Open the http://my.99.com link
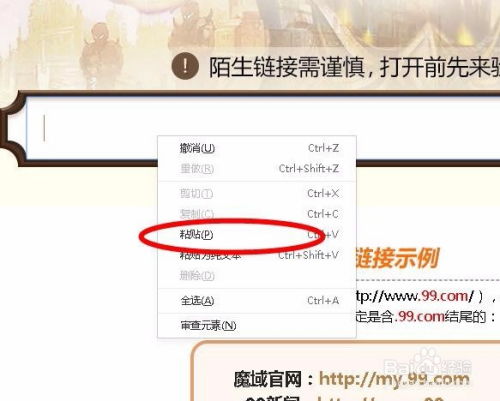The height and width of the screenshot is (401, 500). click(394, 379)
